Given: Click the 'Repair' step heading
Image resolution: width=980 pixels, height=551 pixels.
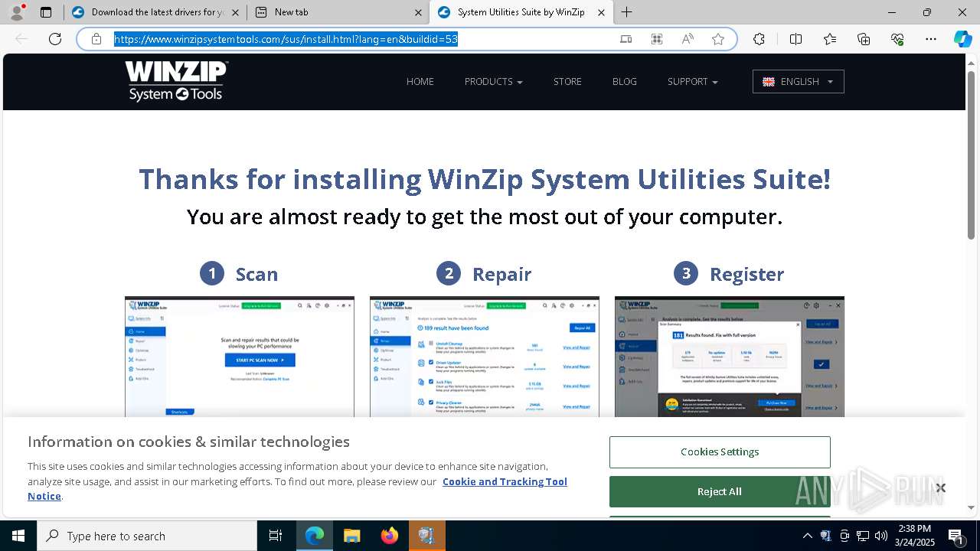Looking at the screenshot, I should [501, 274].
